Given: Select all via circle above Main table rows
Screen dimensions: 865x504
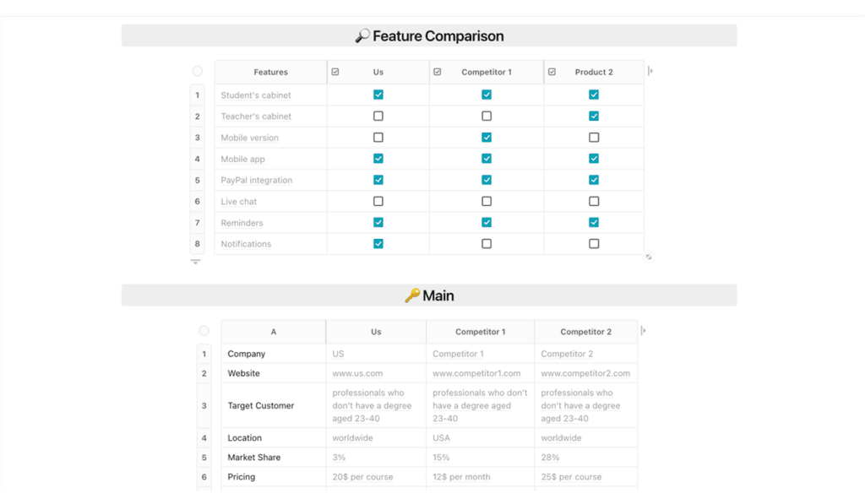Looking at the screenshot, I should (204, 330).
